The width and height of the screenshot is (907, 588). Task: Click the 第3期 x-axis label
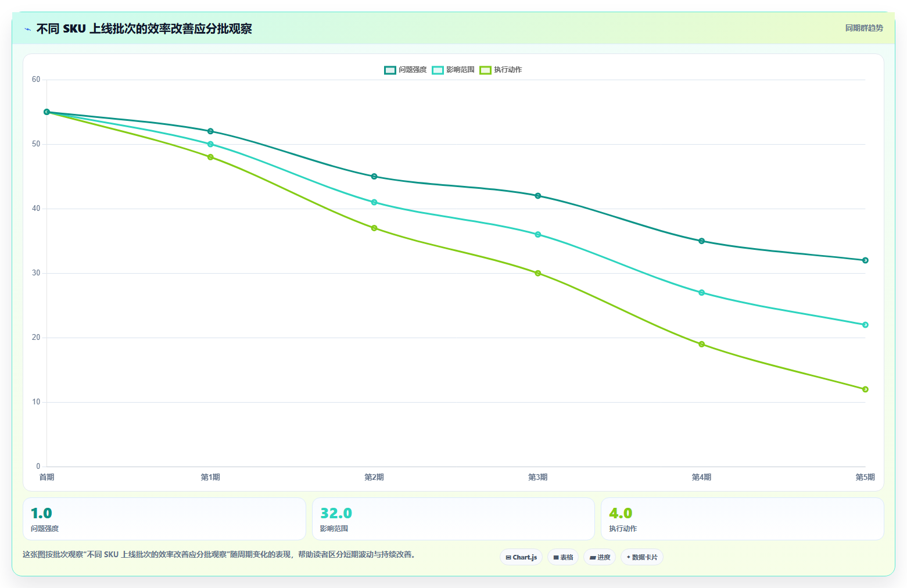pos(538,477)
